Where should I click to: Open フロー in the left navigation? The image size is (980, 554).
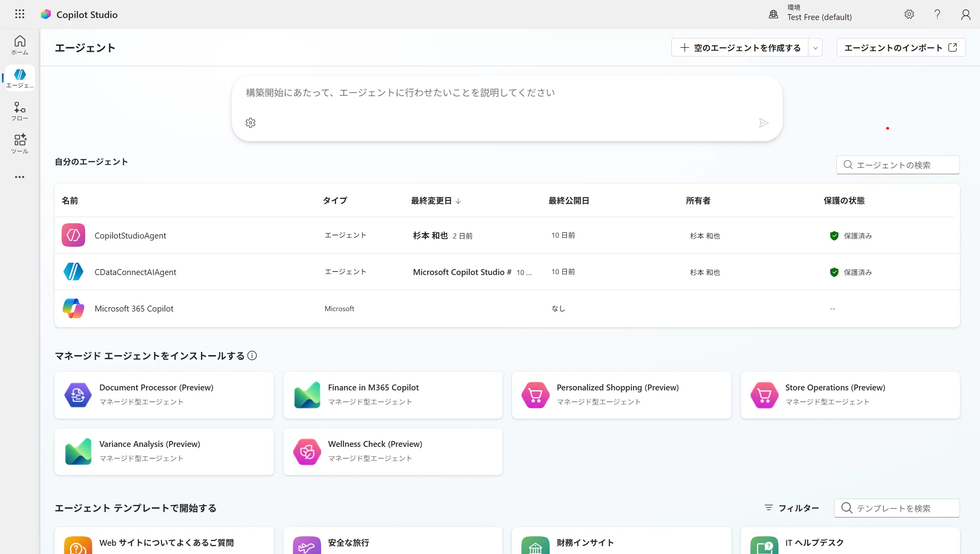point(20,111)
